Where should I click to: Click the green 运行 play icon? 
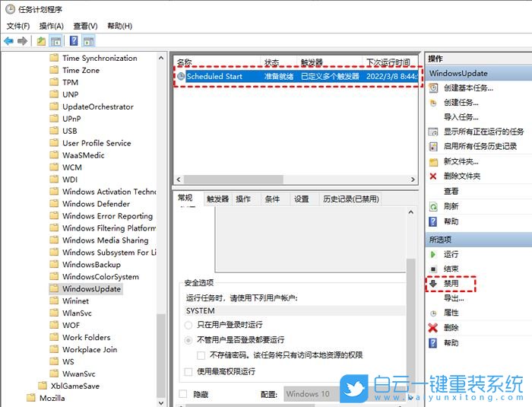pos(433,254)
